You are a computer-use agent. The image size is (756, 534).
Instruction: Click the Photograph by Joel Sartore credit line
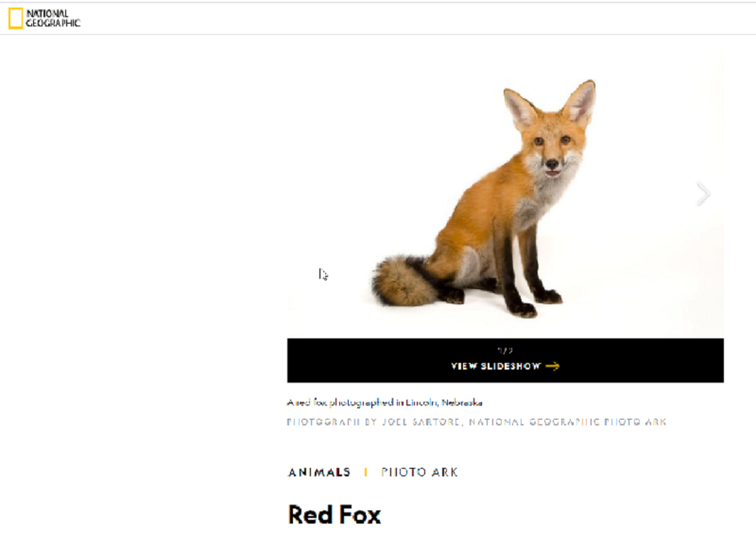476,422
